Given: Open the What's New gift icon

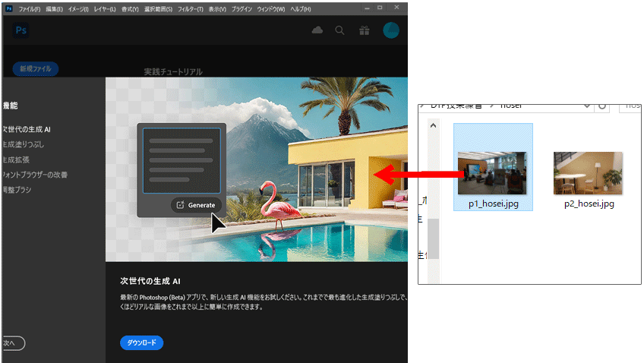Looking at the screenshot, I should point(365,30).
